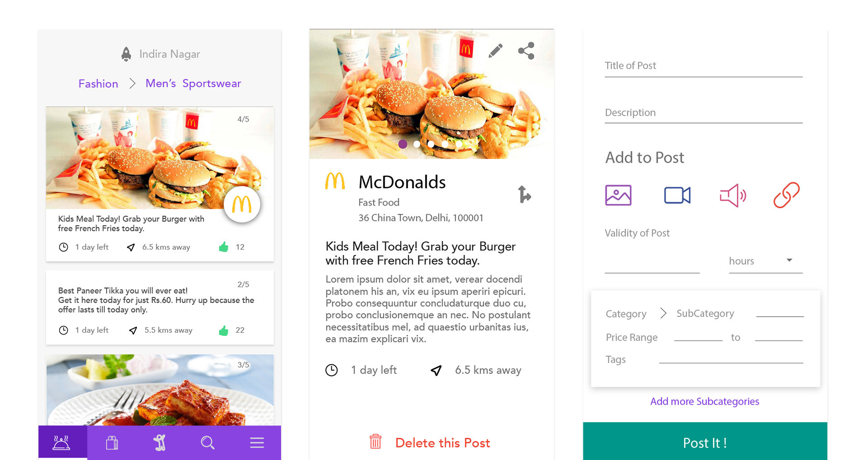868x460 pixels.
Task: Expand the chevron between Category and SubCategory
Action: coord(663,313)
